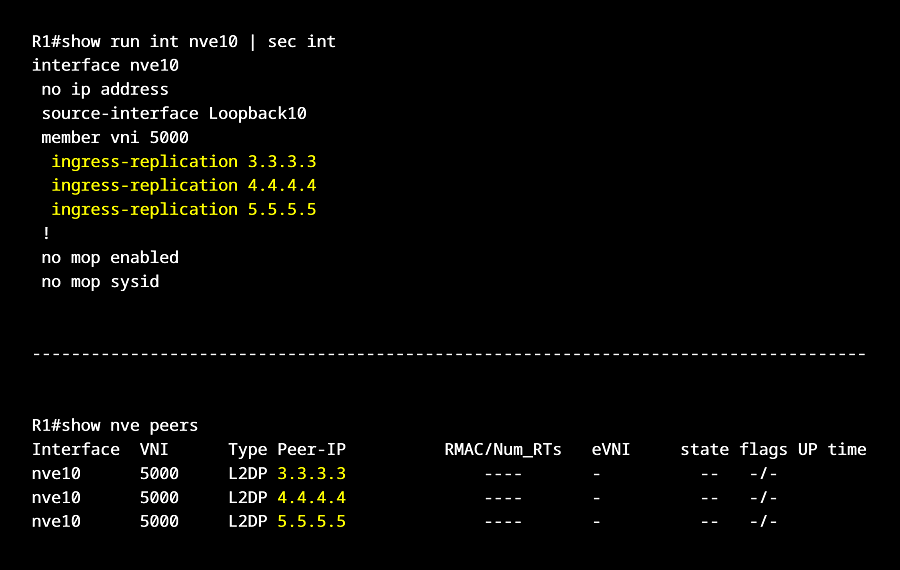Select peer IP 3.3.3.3 in peers table
The image size is (900, 570).
[x=311, y=473]
